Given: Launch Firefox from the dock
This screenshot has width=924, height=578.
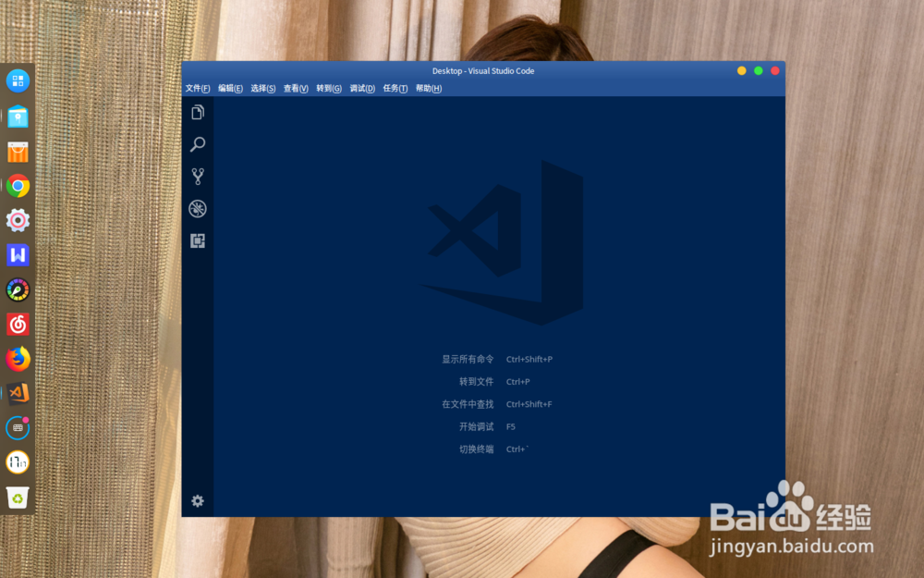Looking at the screenshot, I should pos(18,359).
